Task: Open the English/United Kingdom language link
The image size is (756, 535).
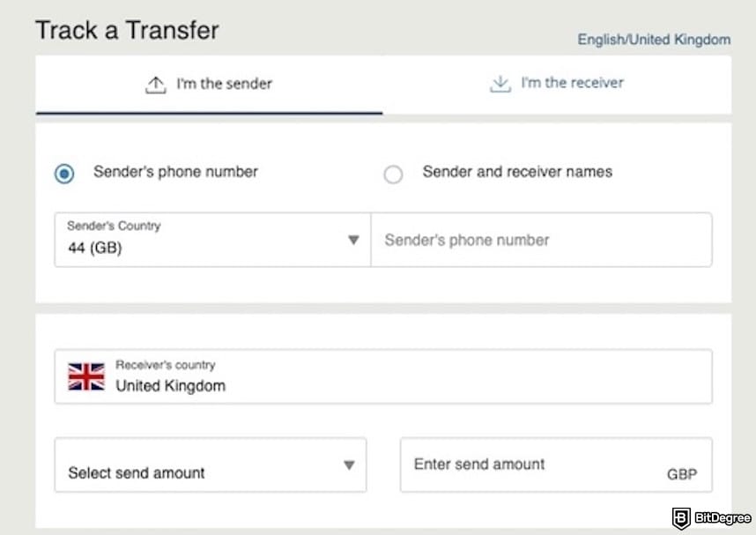Action: [653, 40]
